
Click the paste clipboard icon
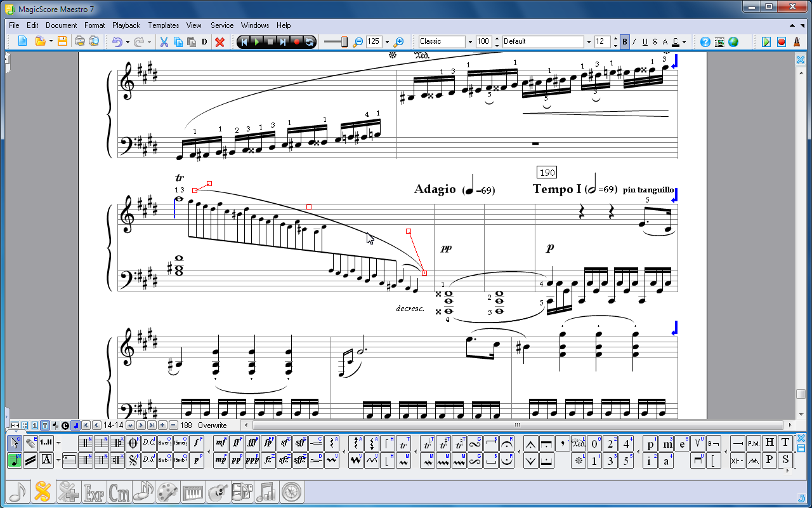(x=191, y=42)
